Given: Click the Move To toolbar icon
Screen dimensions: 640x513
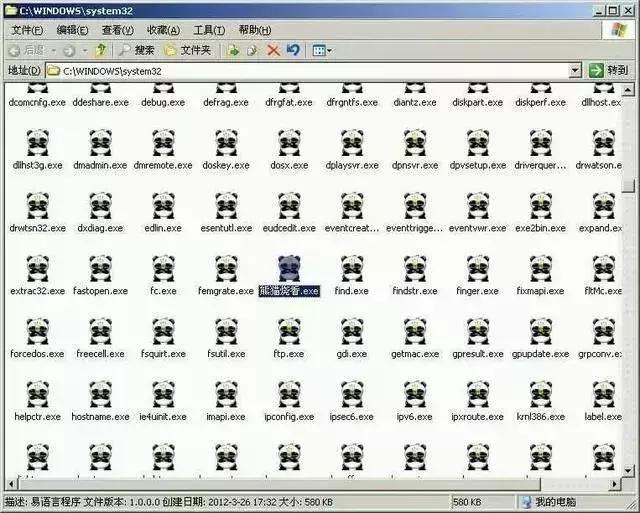Looking at the screenshot, I should coord(233,50).
